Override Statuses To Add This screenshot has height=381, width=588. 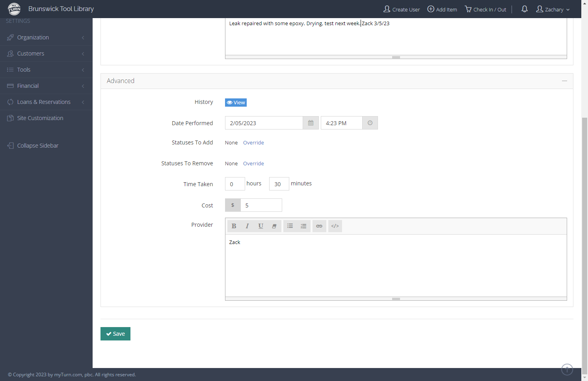(253, 142)
